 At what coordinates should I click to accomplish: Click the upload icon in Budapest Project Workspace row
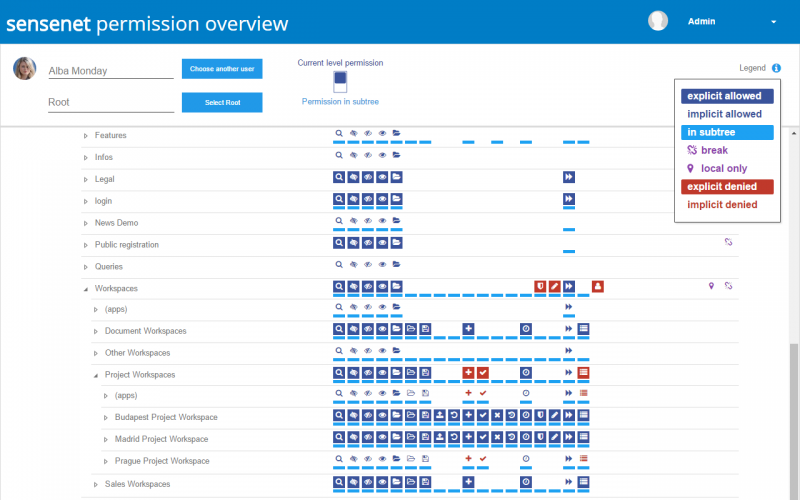(x=439, y=415)
